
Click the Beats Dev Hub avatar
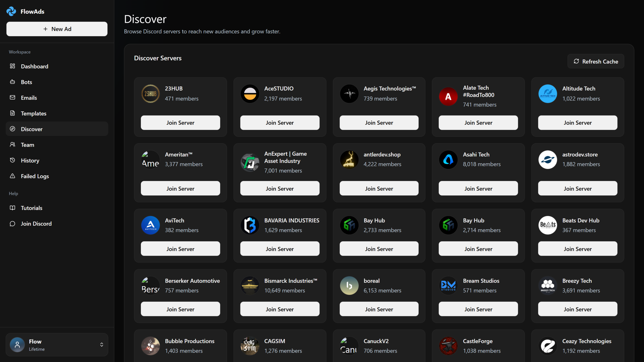click(x=548, y=225)
